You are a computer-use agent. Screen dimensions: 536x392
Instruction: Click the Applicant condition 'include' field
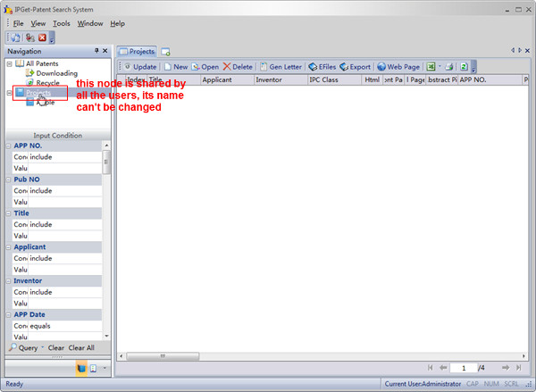(x=65, y=258)
